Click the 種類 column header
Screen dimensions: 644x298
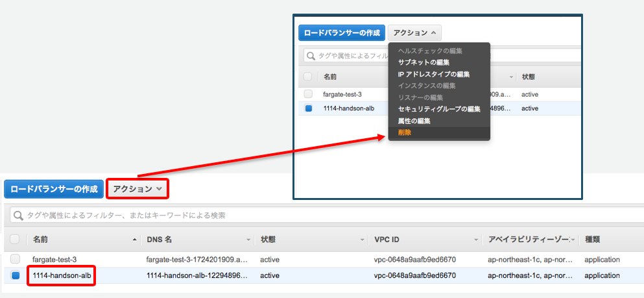(x=593, y=240)
